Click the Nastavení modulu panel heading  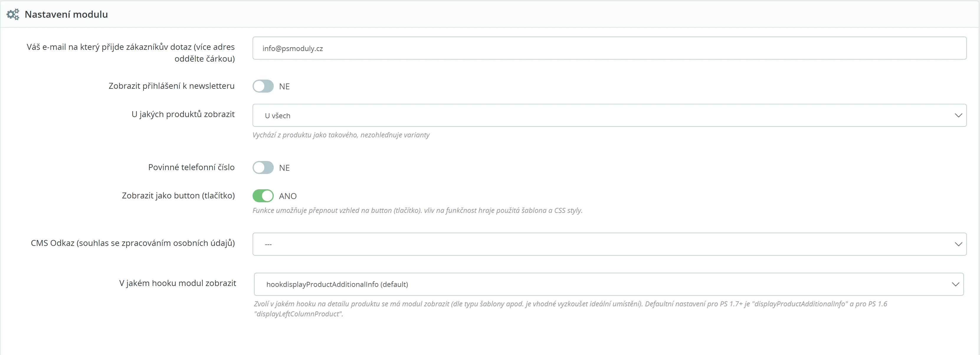tap(66, 14)
